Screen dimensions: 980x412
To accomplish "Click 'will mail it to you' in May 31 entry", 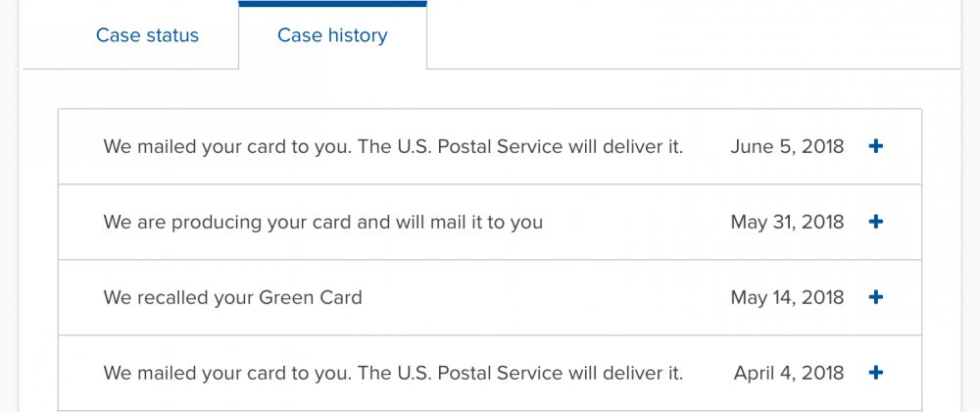I will 468,222.
